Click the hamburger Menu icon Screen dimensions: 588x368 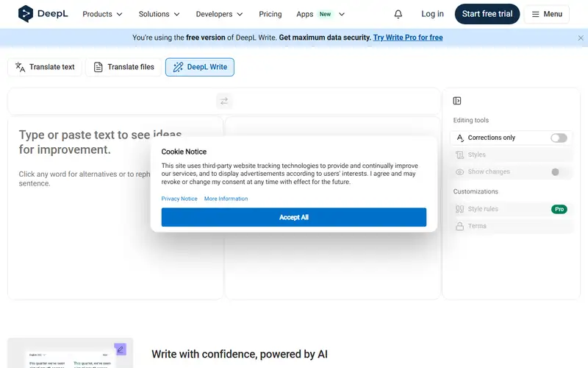pos(536,14)
